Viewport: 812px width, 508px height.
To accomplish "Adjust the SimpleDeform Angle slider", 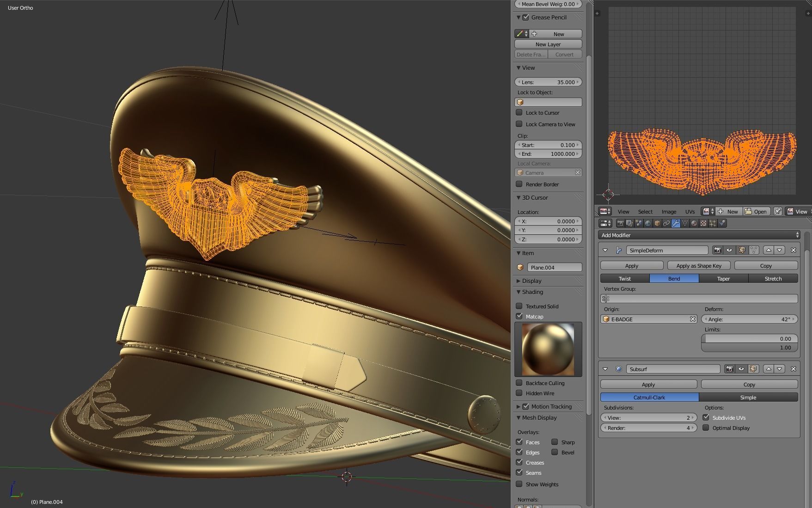I will click(749, 319).
